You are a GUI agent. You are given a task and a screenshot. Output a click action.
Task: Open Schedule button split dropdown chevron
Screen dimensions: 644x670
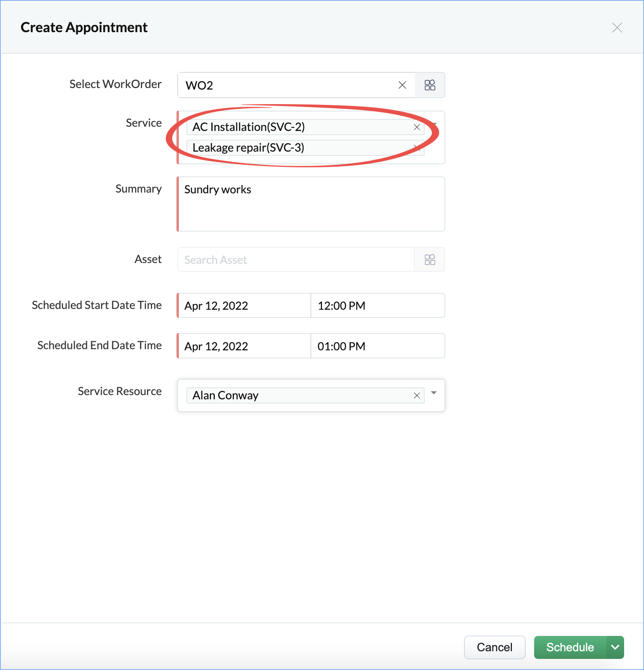tap(615, 647)
